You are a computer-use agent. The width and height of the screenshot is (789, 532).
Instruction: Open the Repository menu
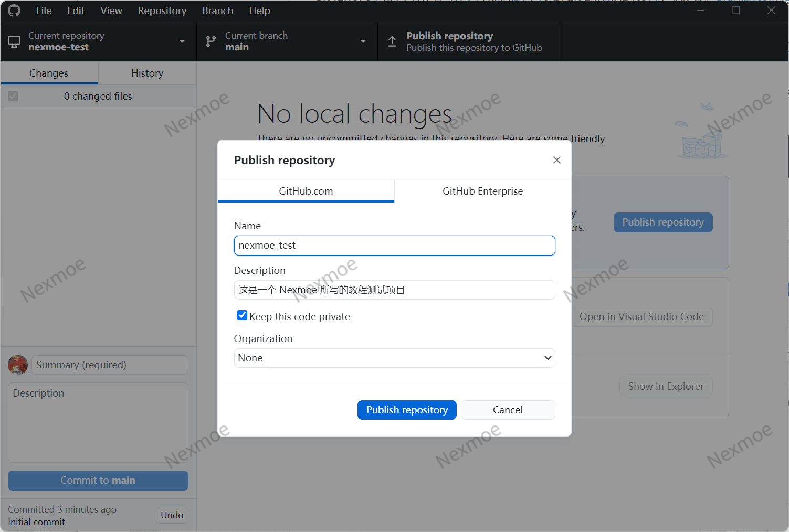coord(162,10)
